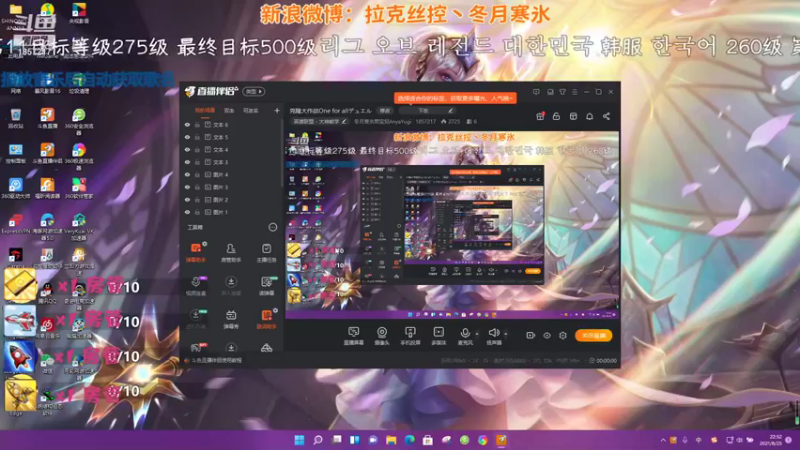
Task: Open File Explorer from the taskbar
Action: 391,440
